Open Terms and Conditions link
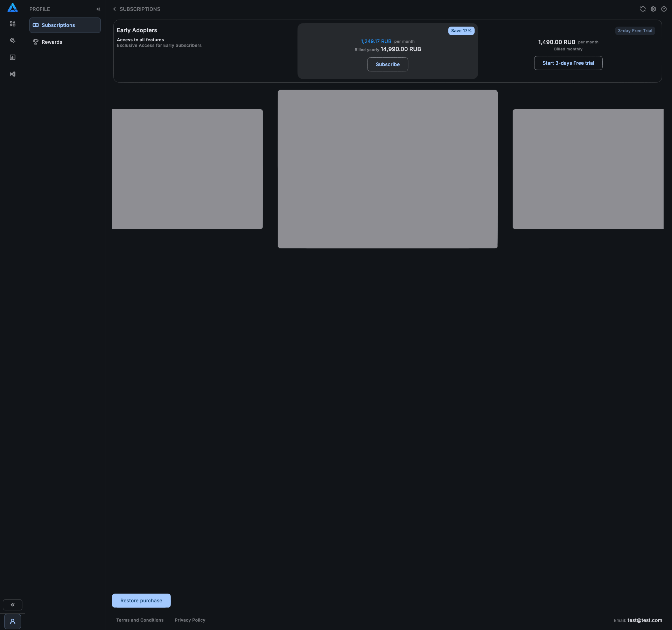Screen dimensions: 672x630 click(140, 620)
